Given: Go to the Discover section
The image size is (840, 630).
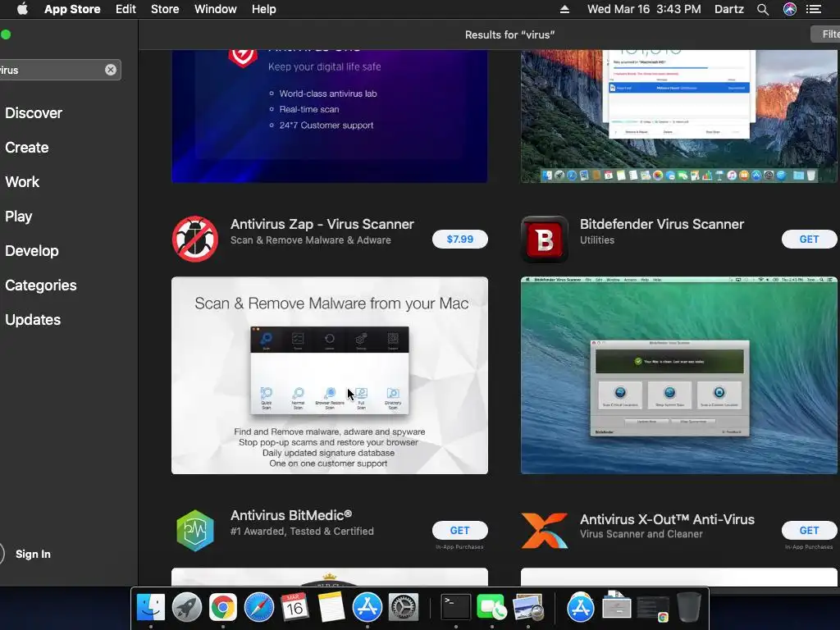Looking at the screenshot, I should tap(34, 113).
